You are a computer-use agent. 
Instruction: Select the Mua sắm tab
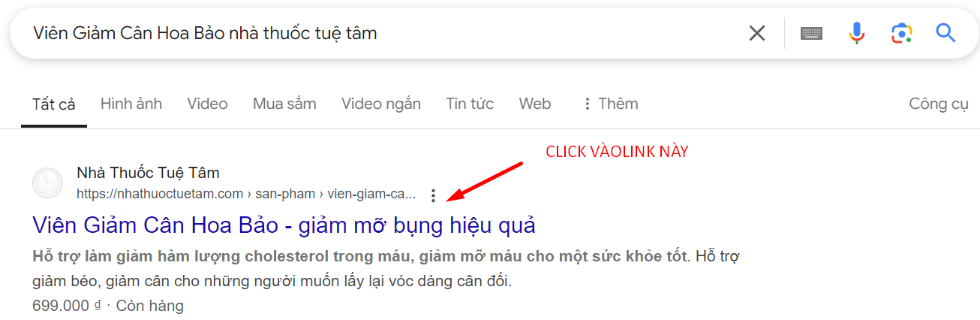[x=284, y=104]
